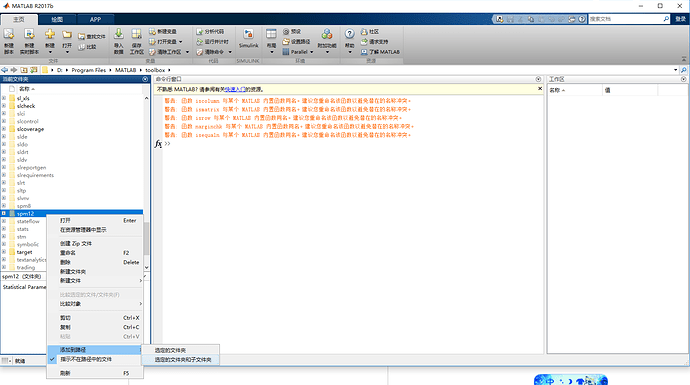690x385 pixels.
Task: Click Learn MATLAB (了解 MATLAB)
Action: click(380, 52)
